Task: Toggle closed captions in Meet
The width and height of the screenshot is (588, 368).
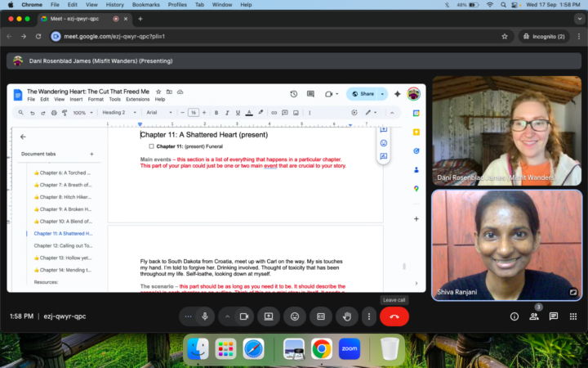Action: (321, 316)
